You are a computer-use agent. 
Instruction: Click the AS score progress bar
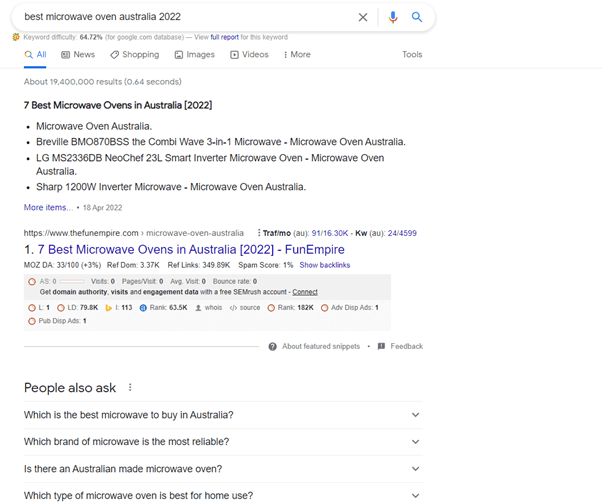coord(71,281)
